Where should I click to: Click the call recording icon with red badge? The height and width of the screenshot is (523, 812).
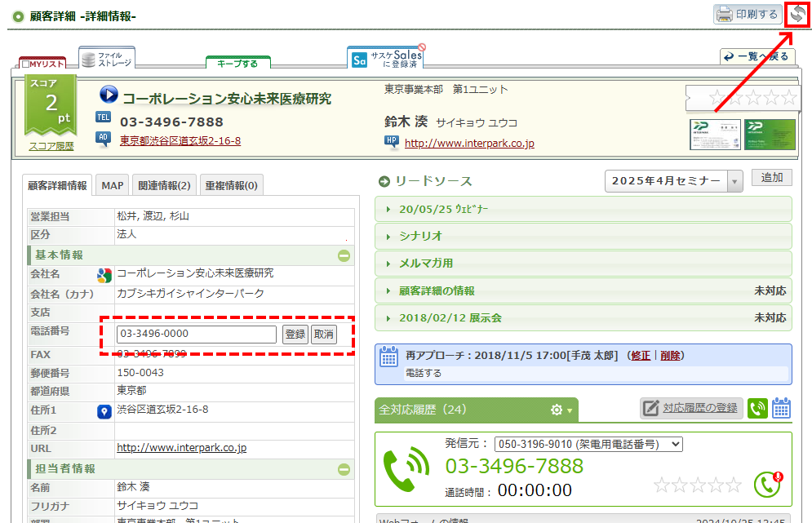pyautogui.click(x=767, y=483)
